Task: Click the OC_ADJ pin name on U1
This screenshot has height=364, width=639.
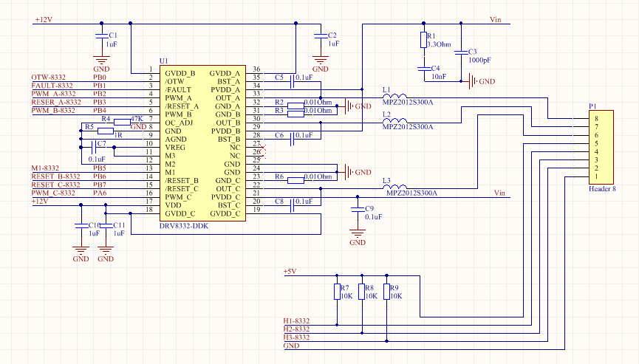Action: (179, 123)
